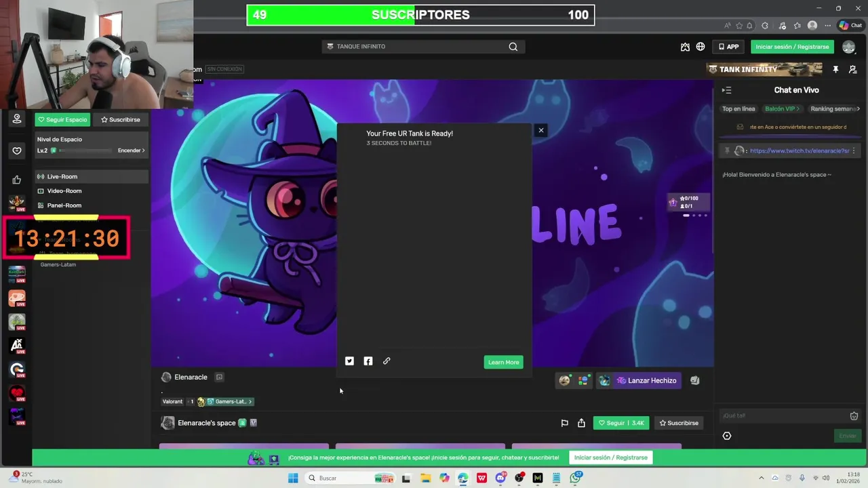Screen dimensions: 868x488
Task: Close the Free UR Tank popup
Action: (x=540, y=130)
